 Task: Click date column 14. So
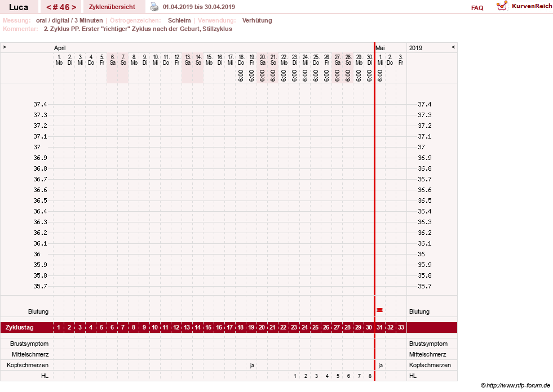point(198,60)
